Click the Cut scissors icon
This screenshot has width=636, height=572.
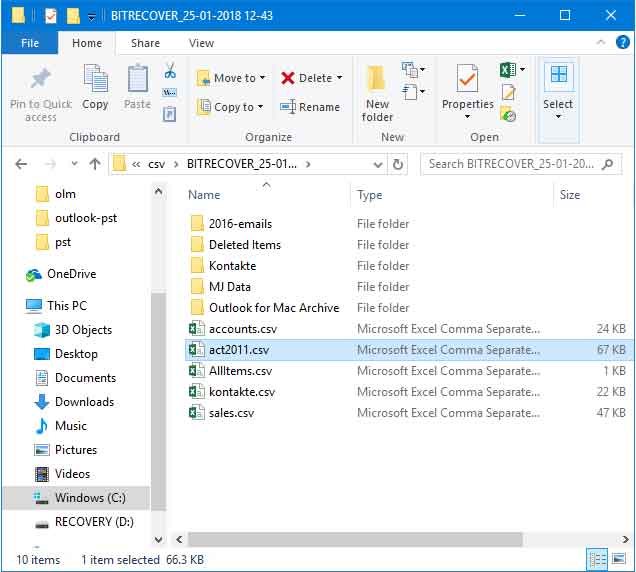click(x=170, y=70)
